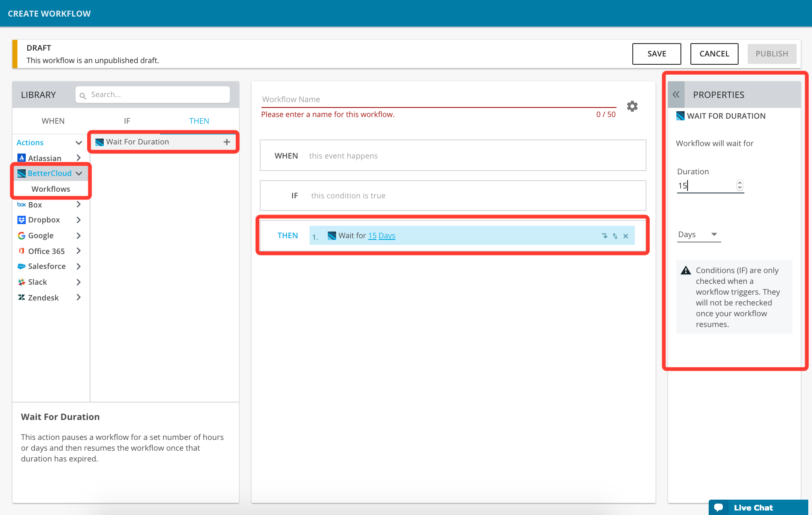This screenshot has width=812, height=515.
Task: Click the Zendesk logo icon
Action: pyautogui.click(x=22, y=297)
